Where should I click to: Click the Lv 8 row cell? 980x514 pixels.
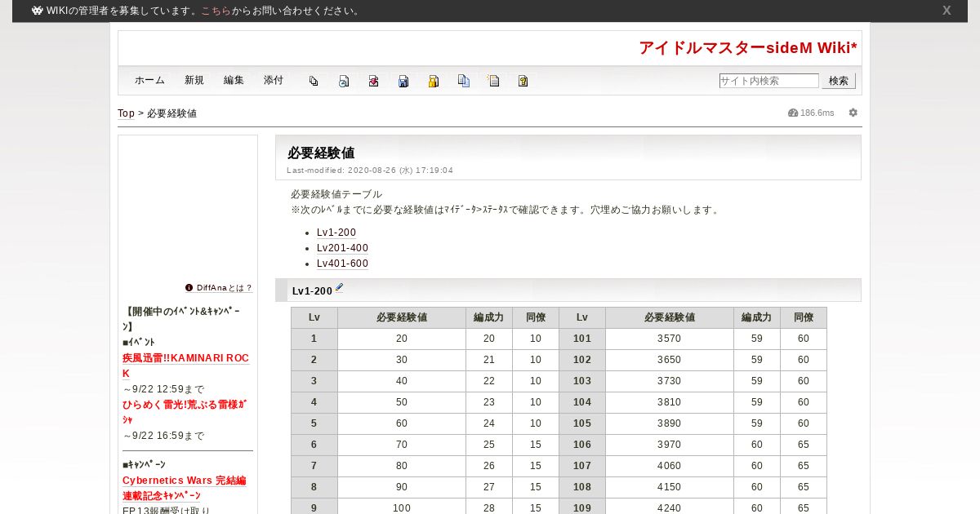click(x=314, y=487)
